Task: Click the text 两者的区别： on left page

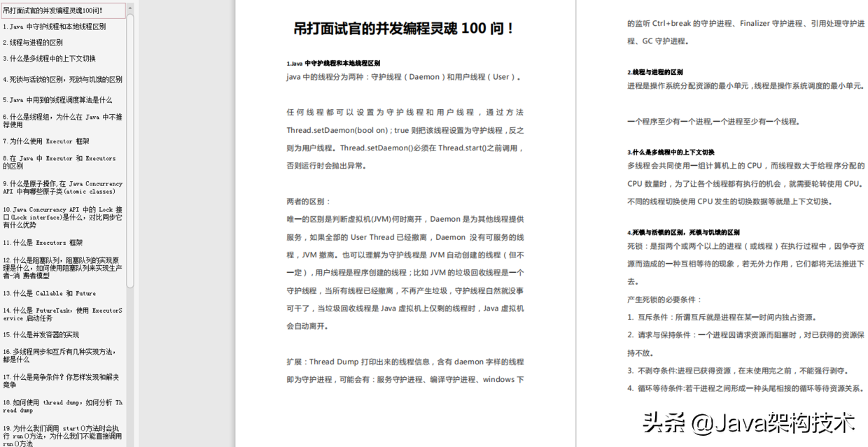Action: coord(309,201)
